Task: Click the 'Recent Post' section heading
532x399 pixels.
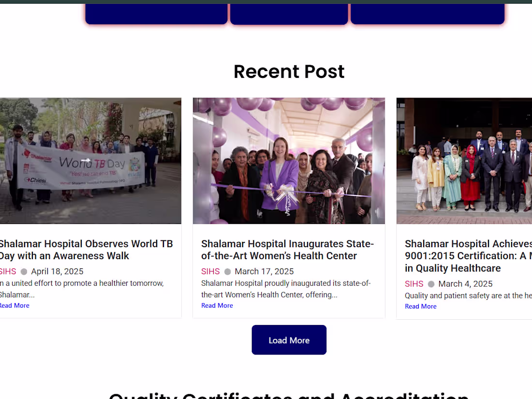Action: [x=289, y=71]
